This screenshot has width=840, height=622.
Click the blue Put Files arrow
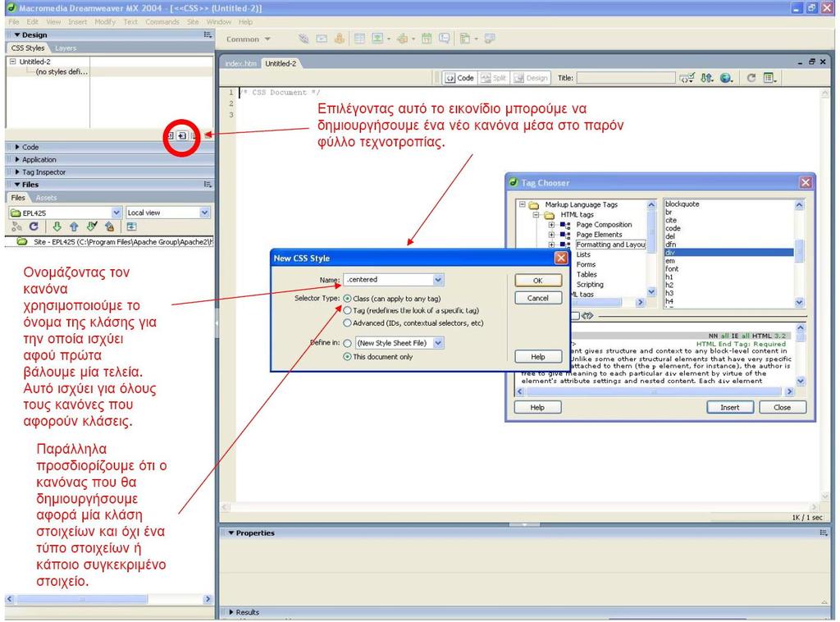coord(74,226)
